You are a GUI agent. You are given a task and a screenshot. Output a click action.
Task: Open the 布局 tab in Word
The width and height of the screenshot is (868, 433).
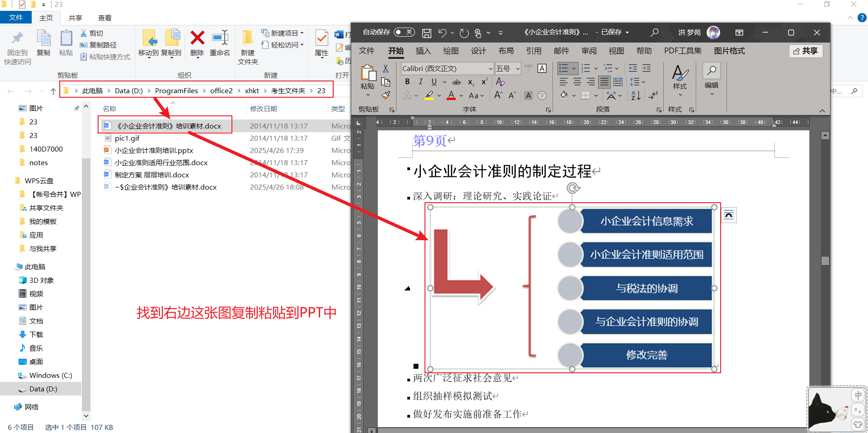[506, 51]
